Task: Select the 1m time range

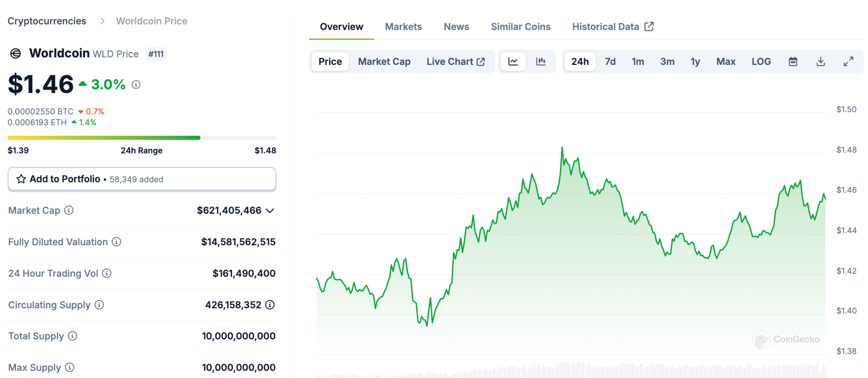Action: [x=638, y=62]
